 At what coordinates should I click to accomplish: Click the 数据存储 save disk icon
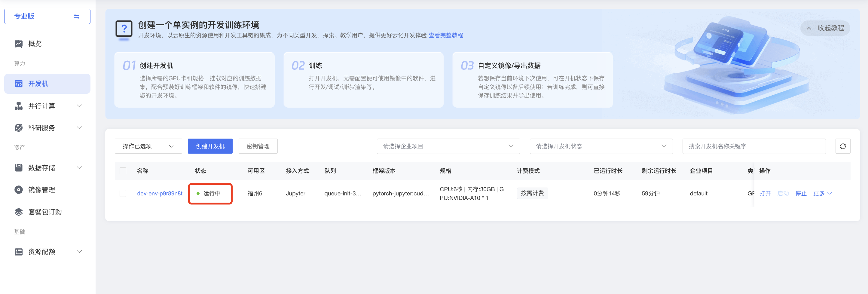click(19, 167)
